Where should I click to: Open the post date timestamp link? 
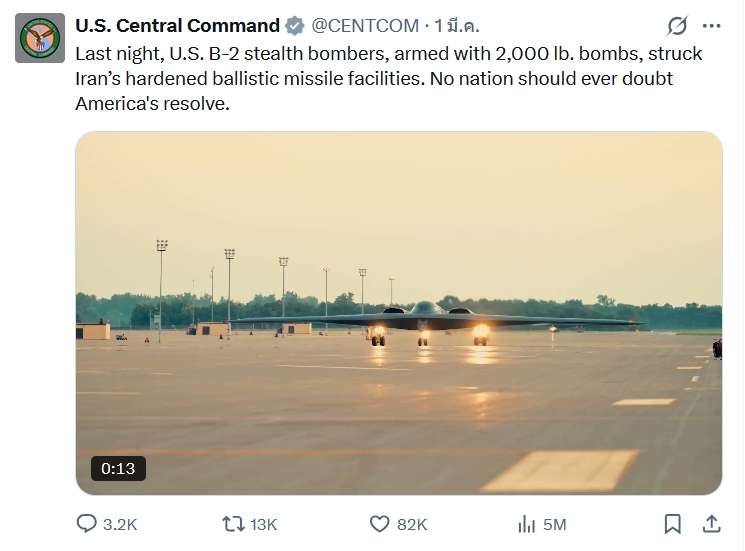pyautogui.click(x=457, y=26)
